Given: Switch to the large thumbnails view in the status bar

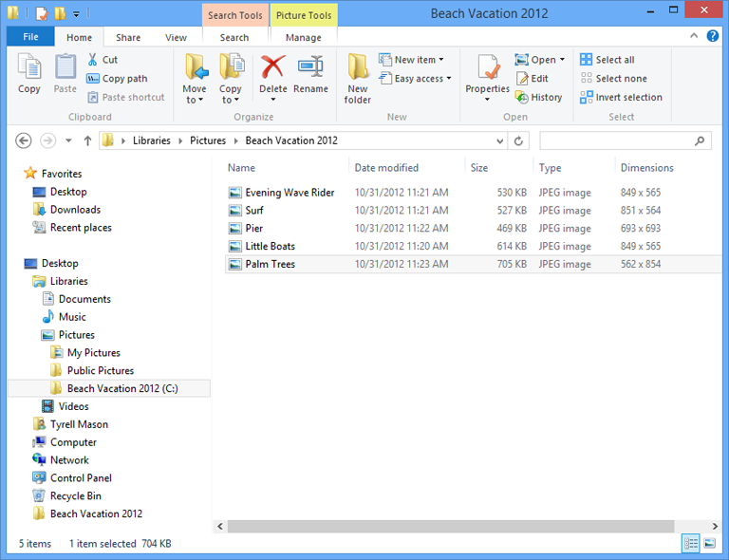Looking at the screenshot, I should pos(709,544).
